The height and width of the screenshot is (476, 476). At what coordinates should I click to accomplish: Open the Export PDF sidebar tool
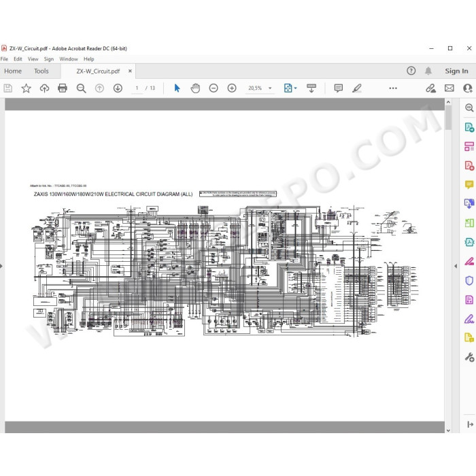[469, 127]
